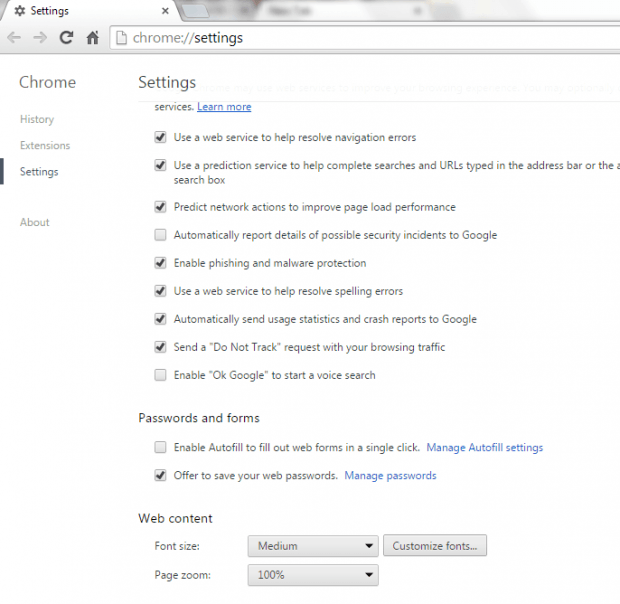
Task: Uncheck the "Do Not Track" request option
Action: click(x=160, y=347)
